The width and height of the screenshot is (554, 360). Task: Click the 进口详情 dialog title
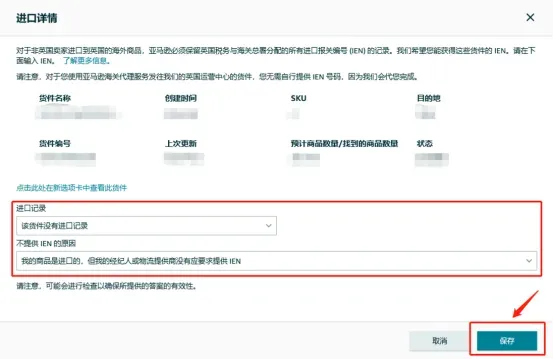point(37,18)
